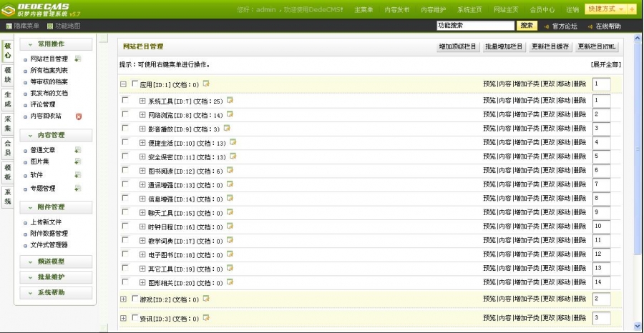Open 内容发布 in the top navigation
This screenshot has height=333, width=644.
click(x=396, y=9)
